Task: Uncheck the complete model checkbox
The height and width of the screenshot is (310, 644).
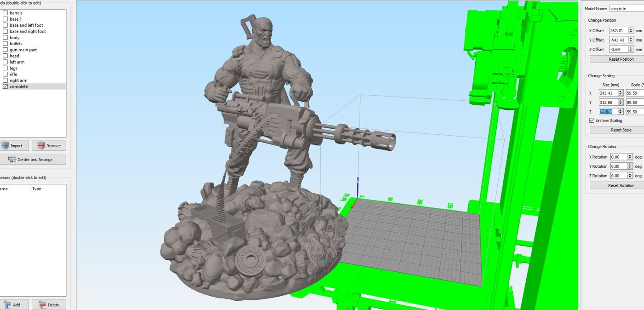Action: 5,86
